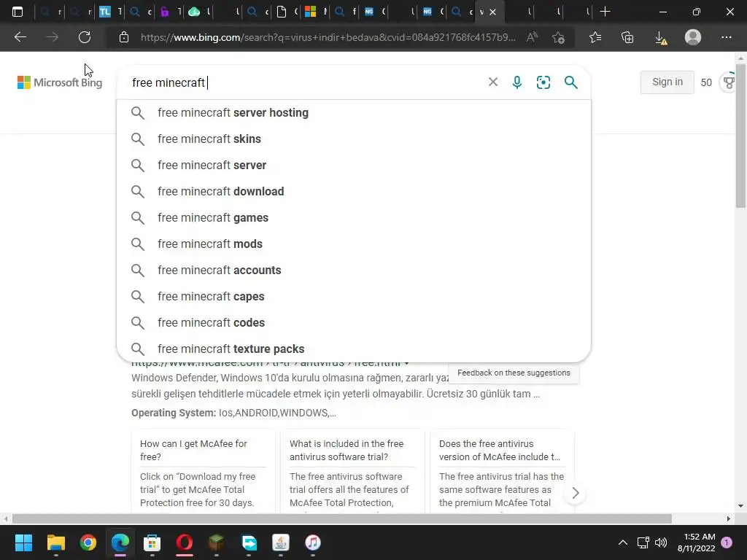The image size is (747, 560).
Task: Open Edge Settings and more menu
Action: pos(726,37)
